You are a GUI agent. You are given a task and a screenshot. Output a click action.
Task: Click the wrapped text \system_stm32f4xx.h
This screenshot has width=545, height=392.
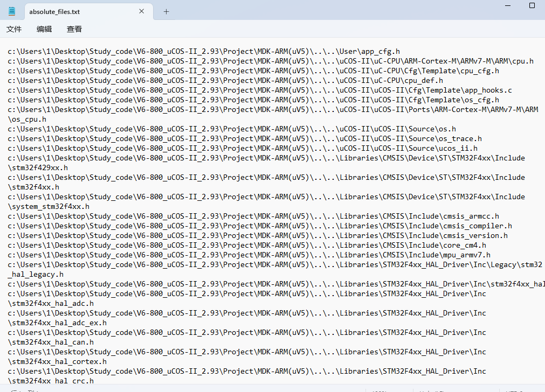[x=49, y=207]
